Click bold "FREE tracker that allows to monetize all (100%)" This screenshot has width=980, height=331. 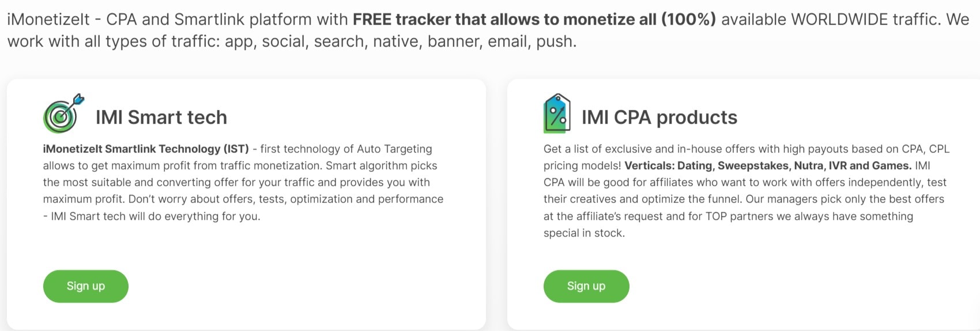(534, 20)
